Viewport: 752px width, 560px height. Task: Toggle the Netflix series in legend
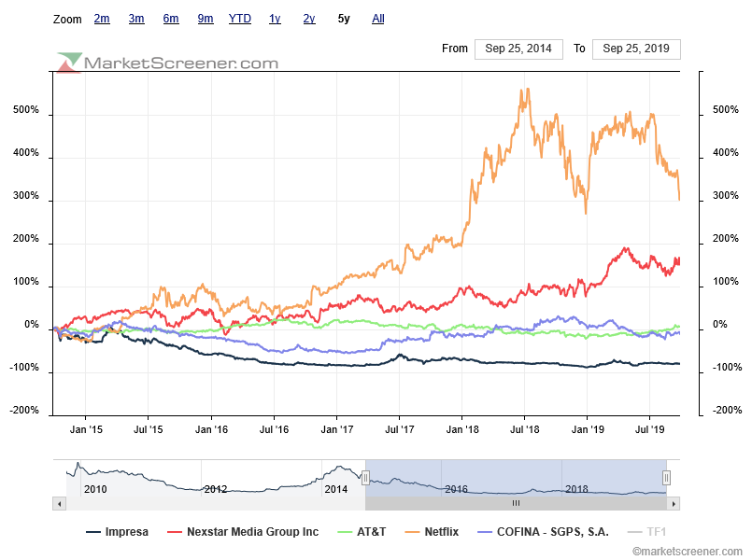click(x=432, y=532)
